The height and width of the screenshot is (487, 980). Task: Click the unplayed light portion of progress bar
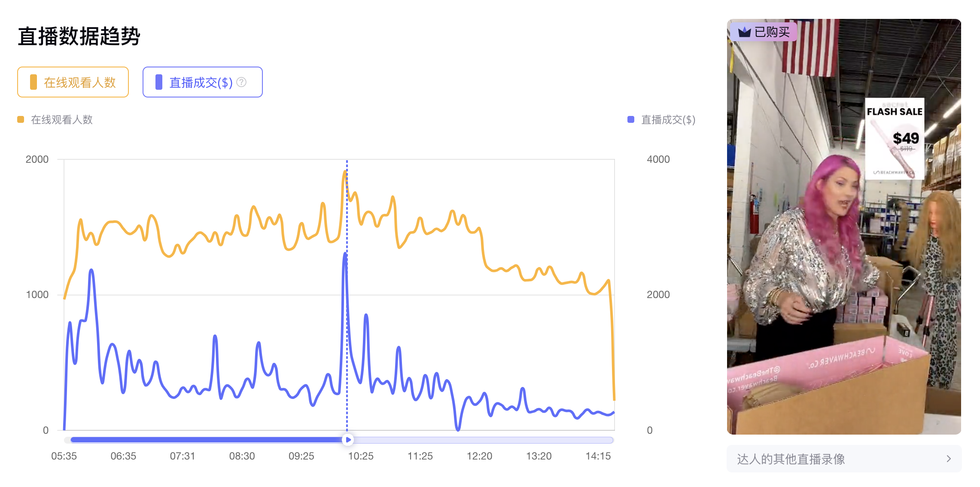tap(481, 440)
